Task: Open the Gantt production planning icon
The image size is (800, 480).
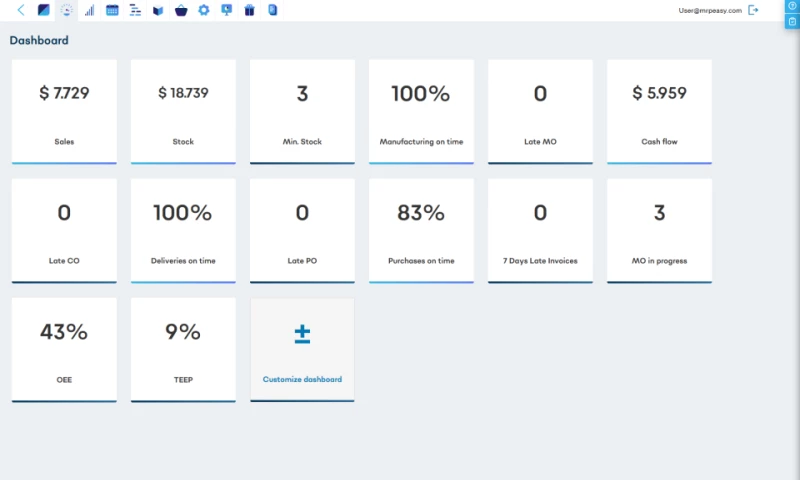Action: coord(135,10)
